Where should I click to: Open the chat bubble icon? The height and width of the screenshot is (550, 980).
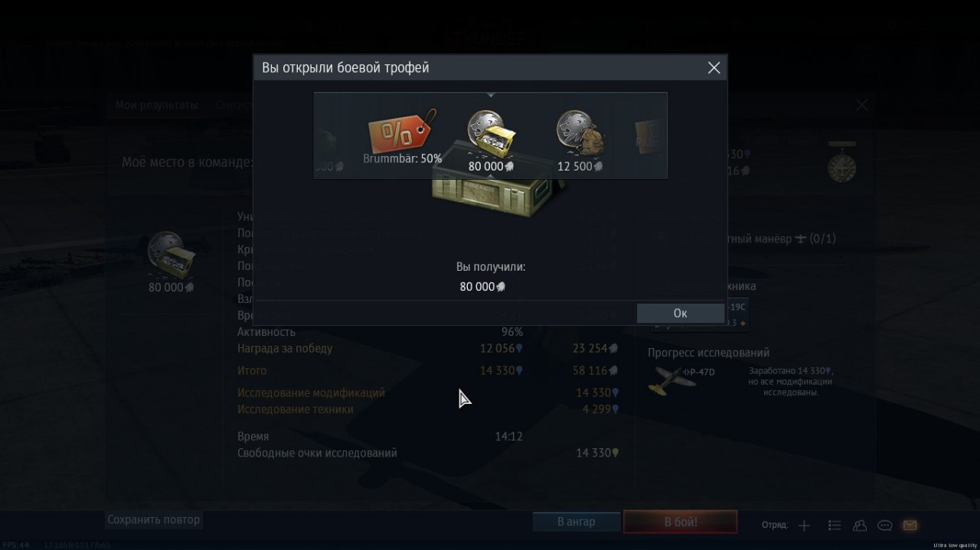[x=885, y=526]
